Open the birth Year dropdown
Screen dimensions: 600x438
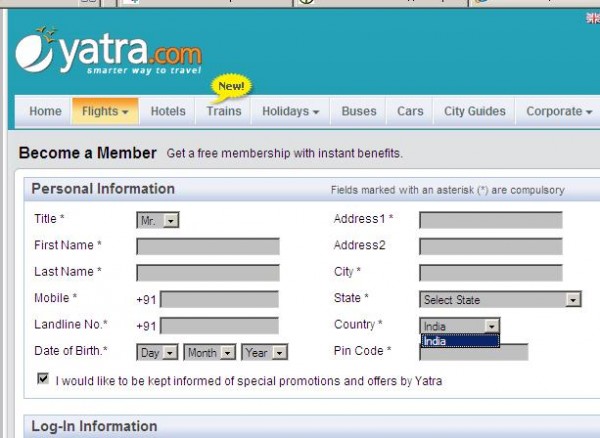pos(264,352)
